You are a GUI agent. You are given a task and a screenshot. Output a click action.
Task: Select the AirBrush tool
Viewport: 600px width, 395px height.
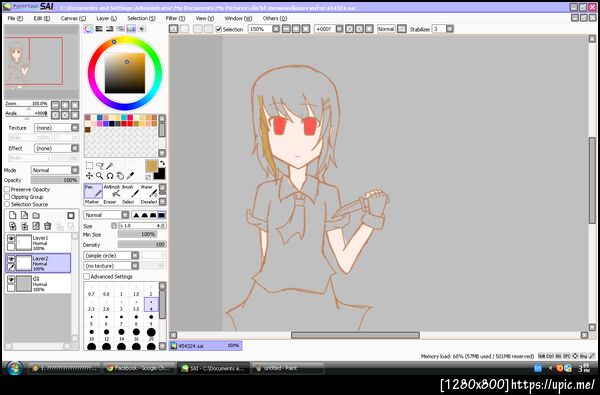[x=112, y=191]
